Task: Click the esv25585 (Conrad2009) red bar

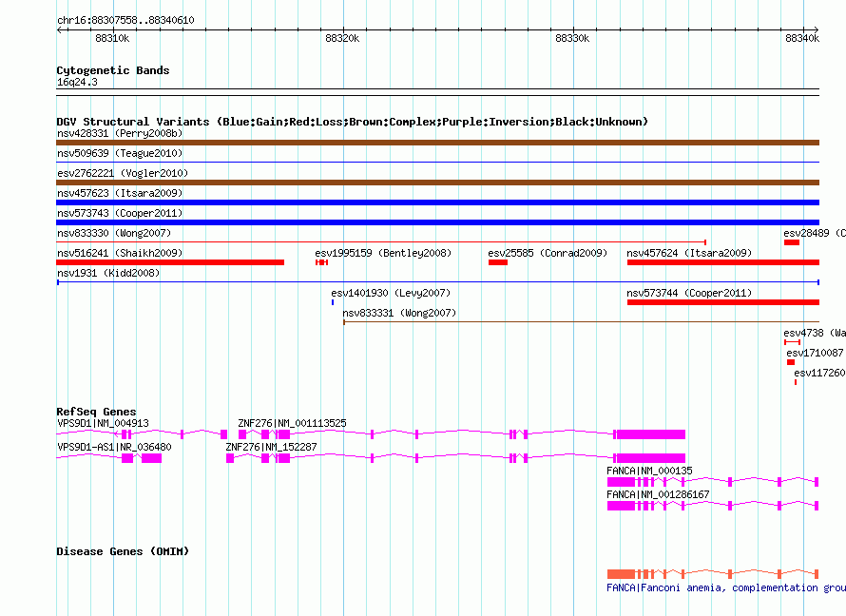Action: (498, 262)
